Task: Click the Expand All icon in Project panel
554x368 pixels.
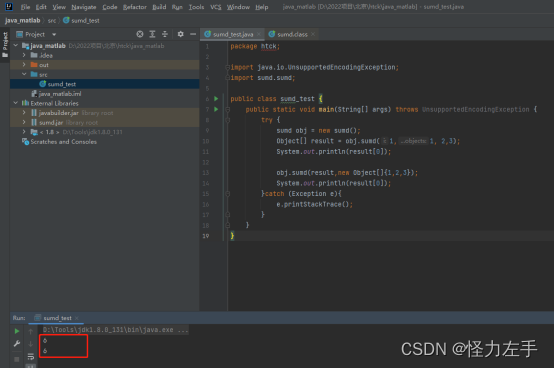Action: point(152,34)
